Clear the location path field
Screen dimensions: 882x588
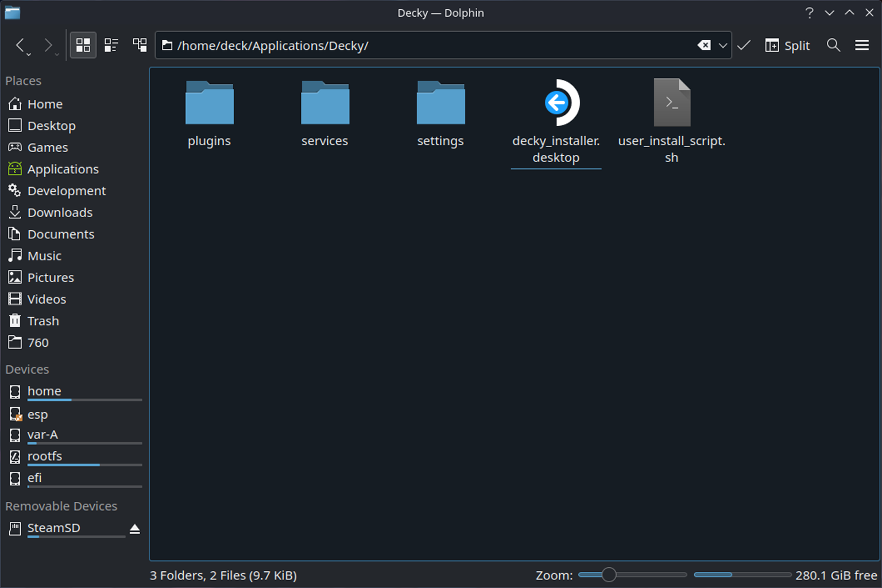[703, 45]
